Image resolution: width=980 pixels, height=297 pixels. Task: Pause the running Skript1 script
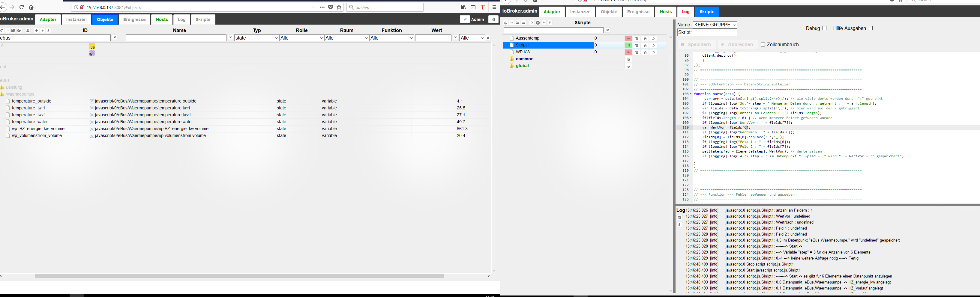628,45
